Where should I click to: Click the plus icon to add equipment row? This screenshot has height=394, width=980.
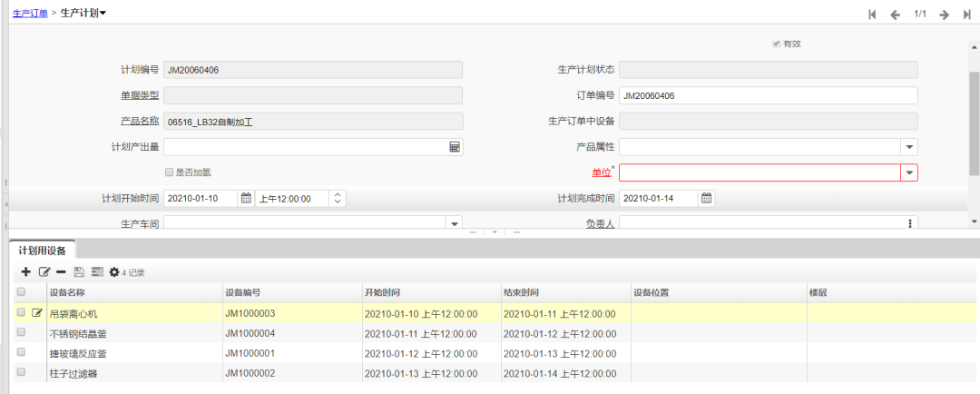click(25, 271)
